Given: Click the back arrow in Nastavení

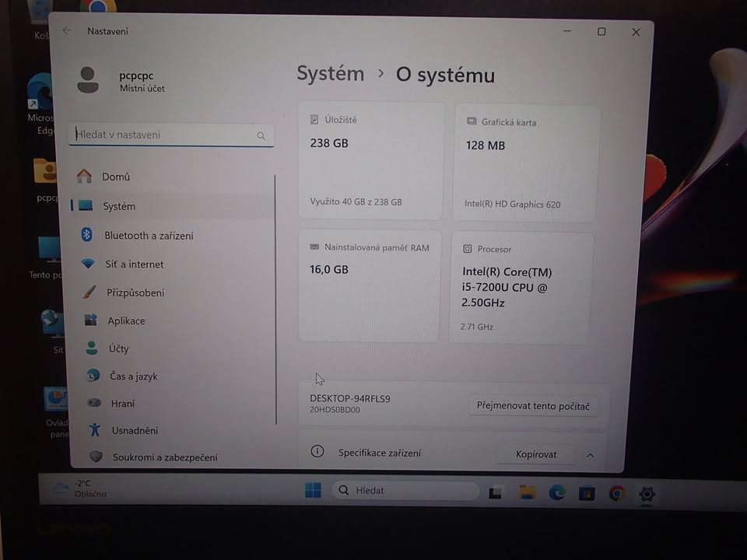Looking at the screenshot, I should (67, 31).
